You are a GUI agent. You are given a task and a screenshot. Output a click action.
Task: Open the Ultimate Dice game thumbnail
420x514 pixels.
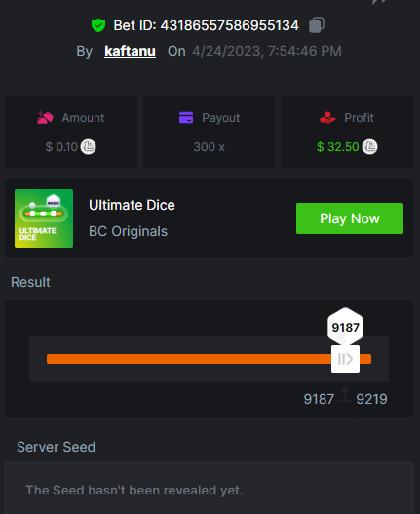click(44, 218)
